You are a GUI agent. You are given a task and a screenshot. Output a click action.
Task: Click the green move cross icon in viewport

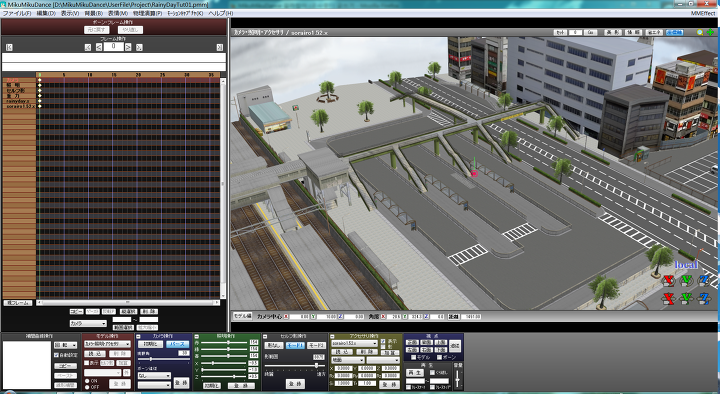coord(710,33)
